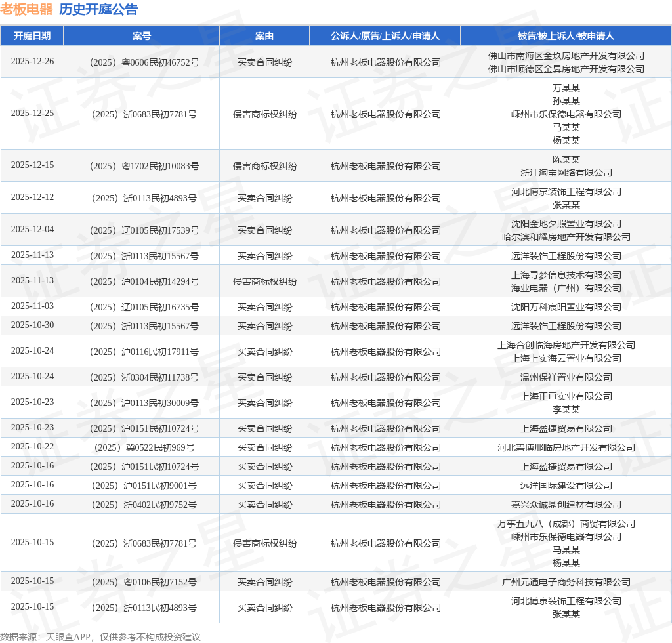Select case number 辽0105民初16735号

[160, 307]
